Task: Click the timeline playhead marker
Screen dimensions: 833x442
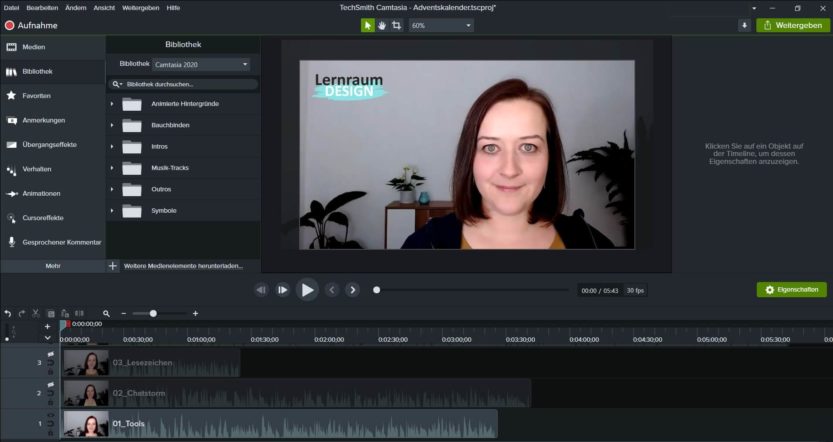Action: click(64, 324)
